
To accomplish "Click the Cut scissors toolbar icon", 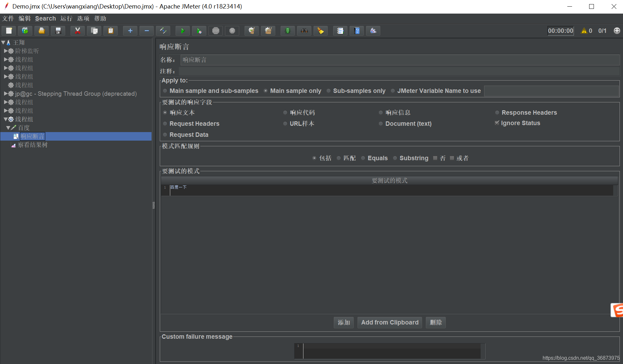I will pyautogui.click(x=78, y=31).
